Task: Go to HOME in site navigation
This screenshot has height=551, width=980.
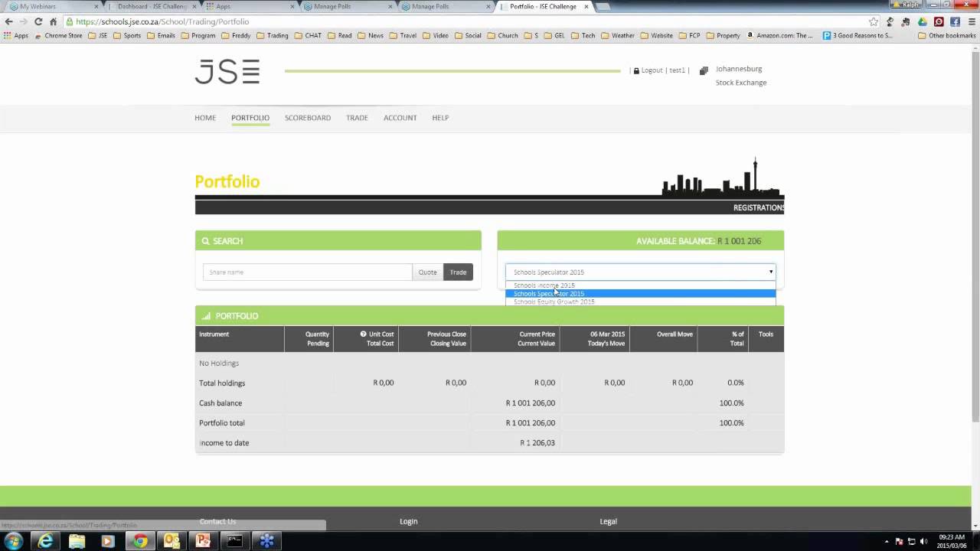Action: point(205,118)
